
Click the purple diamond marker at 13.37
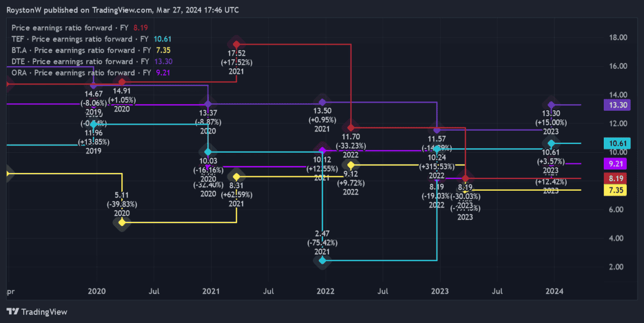pyautogui.click(x=208, y=104)
